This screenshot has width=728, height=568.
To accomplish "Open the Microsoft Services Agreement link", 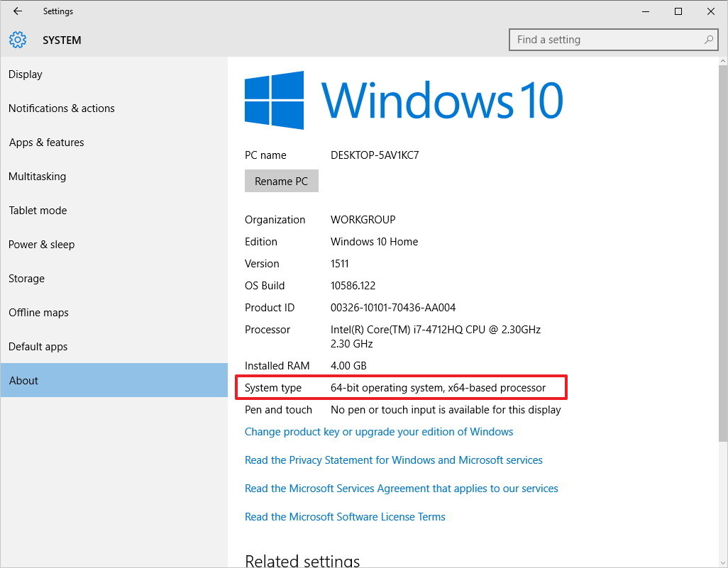I will pos(401,488).
